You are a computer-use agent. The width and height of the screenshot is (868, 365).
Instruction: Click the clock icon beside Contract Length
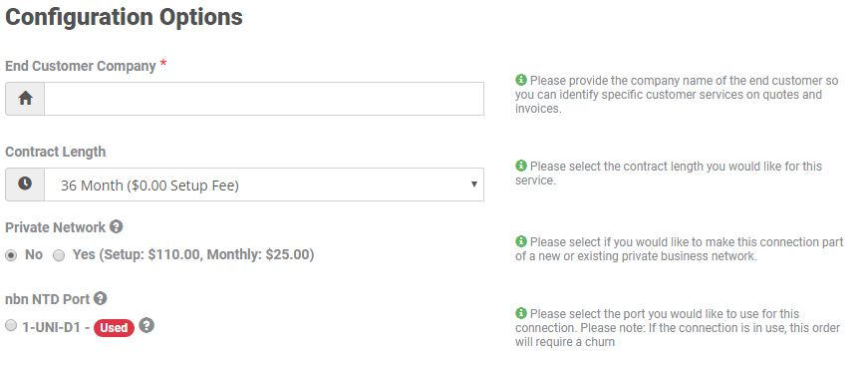pyautogui.click(x=25, y=183)
